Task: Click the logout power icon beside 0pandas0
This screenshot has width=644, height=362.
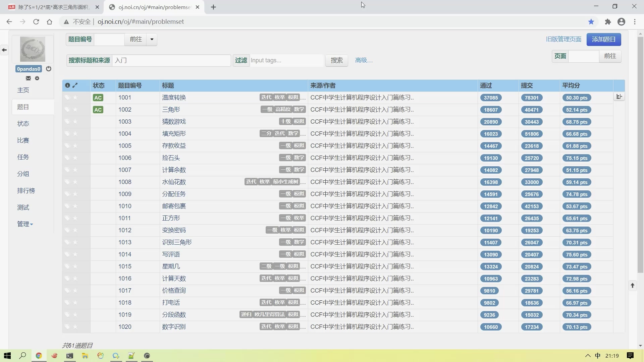Action: click(x=49, y=69)
